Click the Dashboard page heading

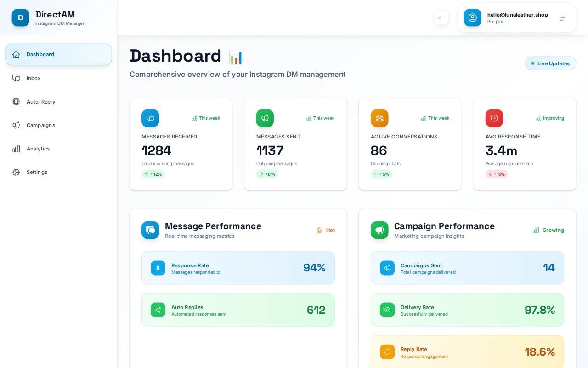175,56
